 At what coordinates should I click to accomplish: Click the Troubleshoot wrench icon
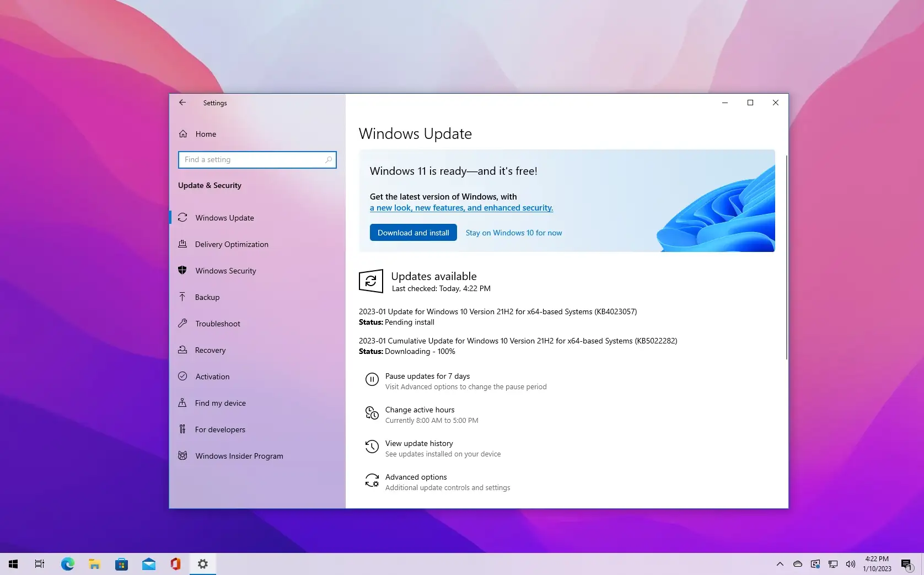[x=182, y=323]
